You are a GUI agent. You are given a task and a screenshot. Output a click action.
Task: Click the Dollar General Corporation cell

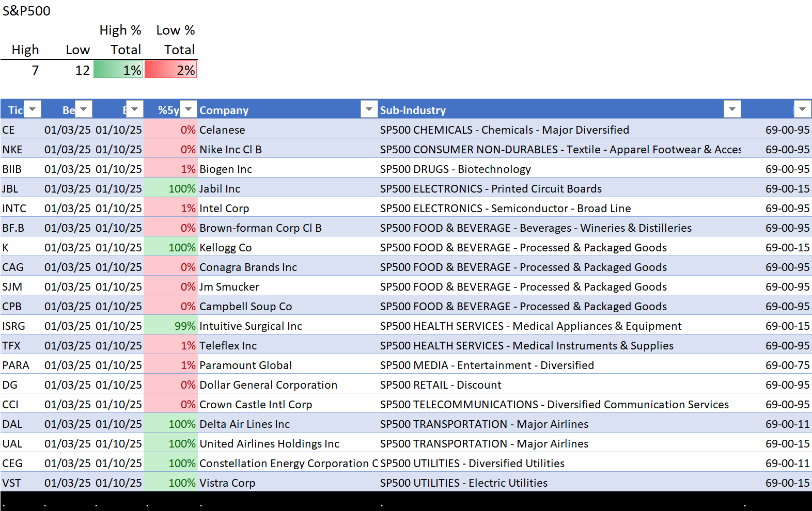pos(288,385)
